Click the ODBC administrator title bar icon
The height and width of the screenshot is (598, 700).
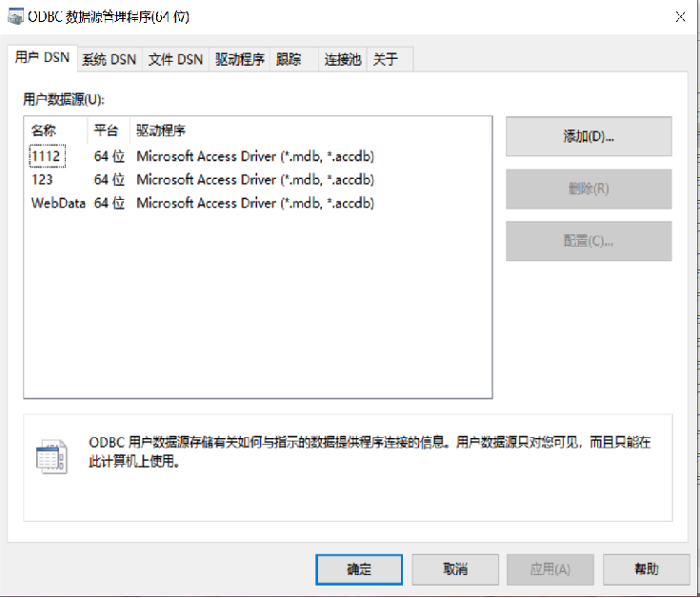point(15,16)
